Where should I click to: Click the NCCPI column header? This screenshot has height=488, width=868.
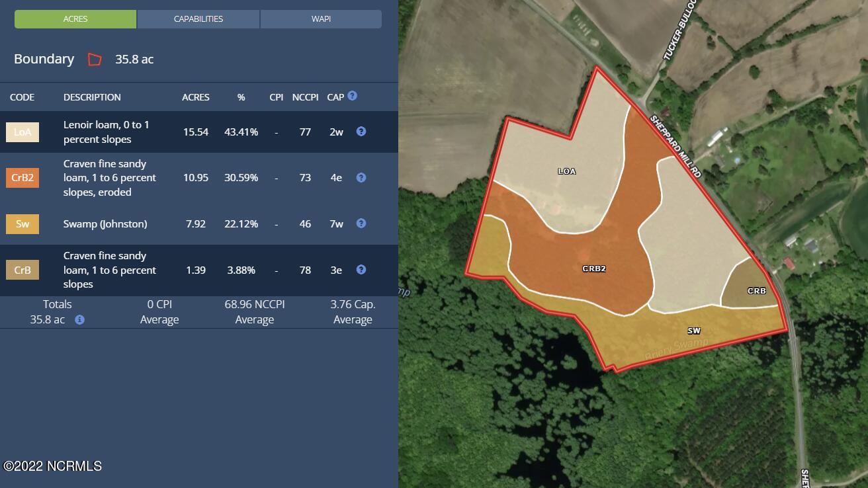click(305, 97)
